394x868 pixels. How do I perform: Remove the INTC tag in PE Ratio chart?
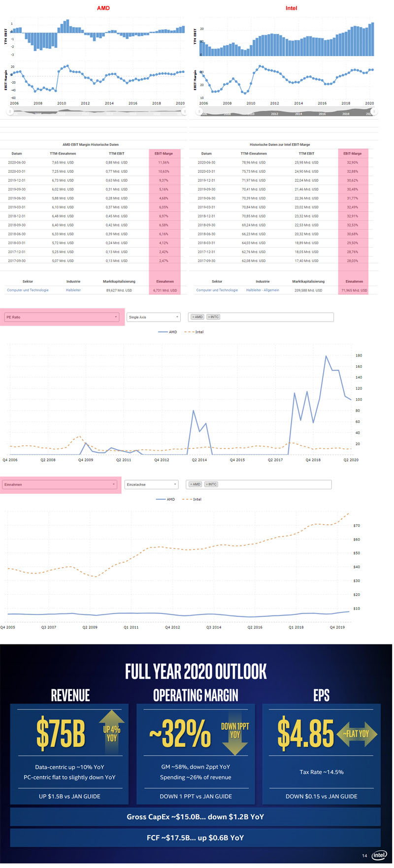pyautogui.click(x=209, y=317)
